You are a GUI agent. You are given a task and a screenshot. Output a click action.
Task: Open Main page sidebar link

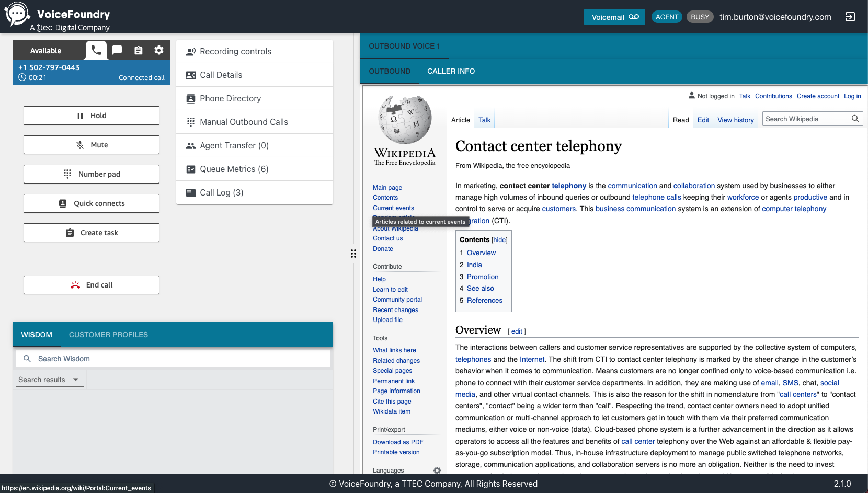(387, 188)
